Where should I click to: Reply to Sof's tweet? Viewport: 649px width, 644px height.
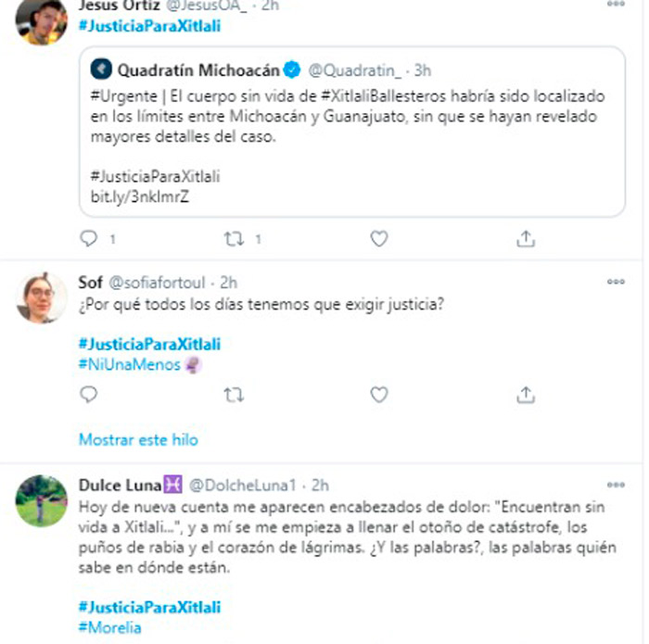(x=89, y=395)
